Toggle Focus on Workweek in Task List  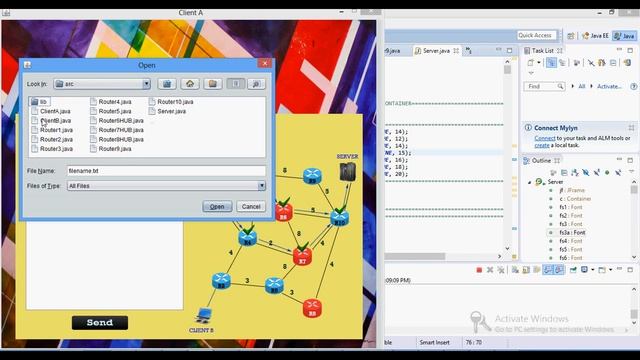coord(577,63)
